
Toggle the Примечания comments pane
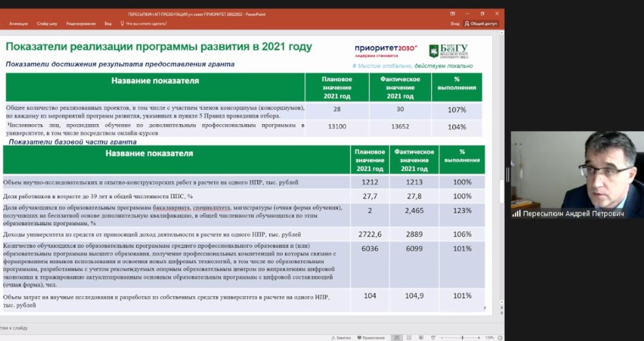[x=372, y=337]
